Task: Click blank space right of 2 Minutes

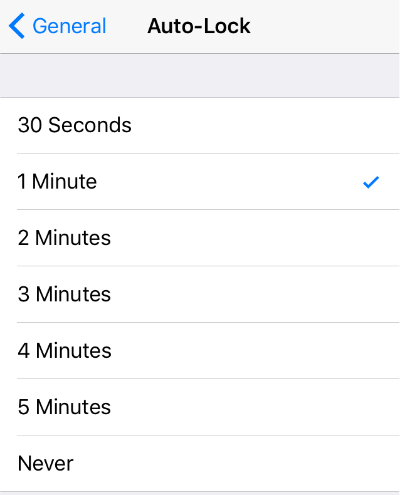Action: (x=255, y=238)
